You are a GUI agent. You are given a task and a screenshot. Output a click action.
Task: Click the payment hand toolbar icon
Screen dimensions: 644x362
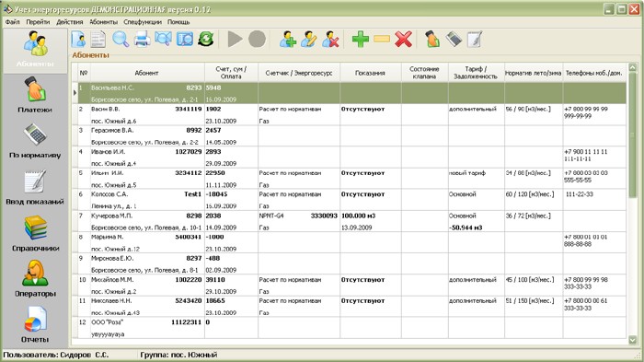(432, 40)
